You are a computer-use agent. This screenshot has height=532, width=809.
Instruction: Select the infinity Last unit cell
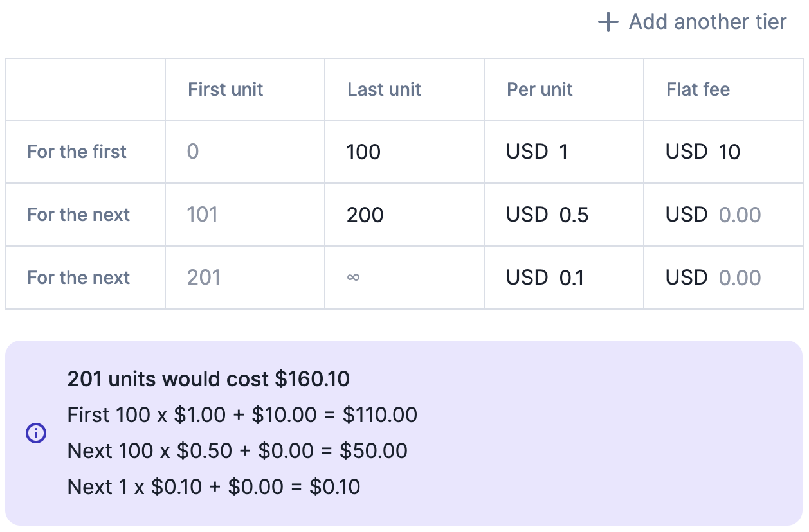pos(404,278)
